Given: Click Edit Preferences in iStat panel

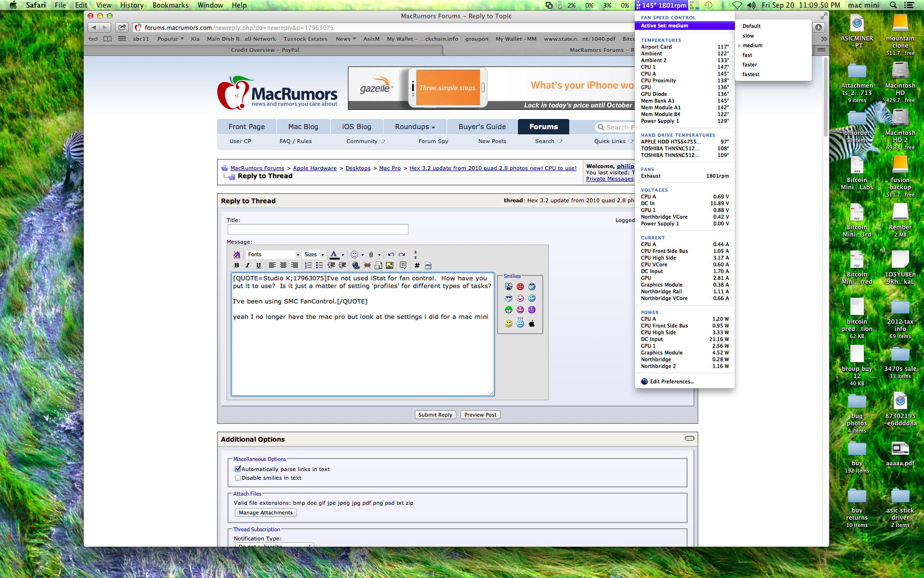Looking at the screenshot, I should pos(671,381).
